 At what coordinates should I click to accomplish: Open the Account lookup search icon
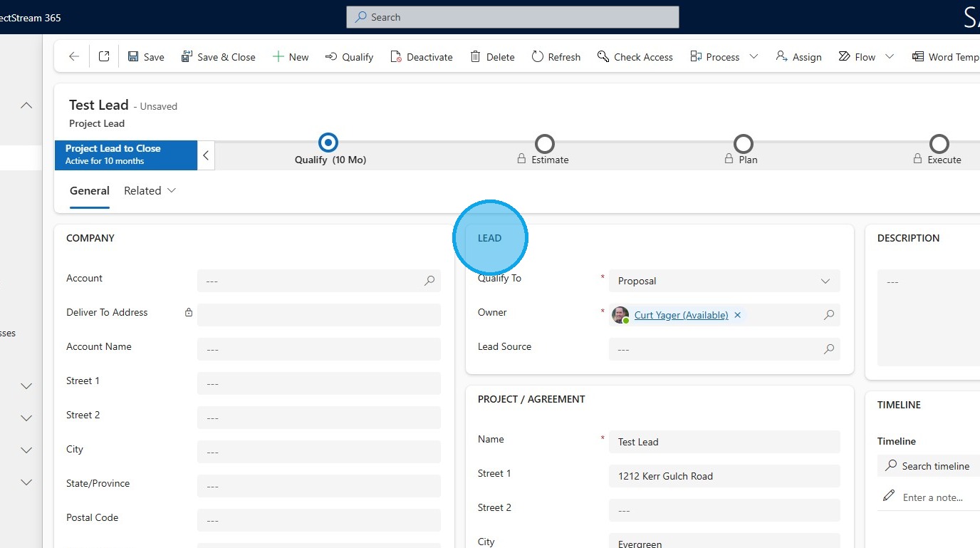[429, 281]
